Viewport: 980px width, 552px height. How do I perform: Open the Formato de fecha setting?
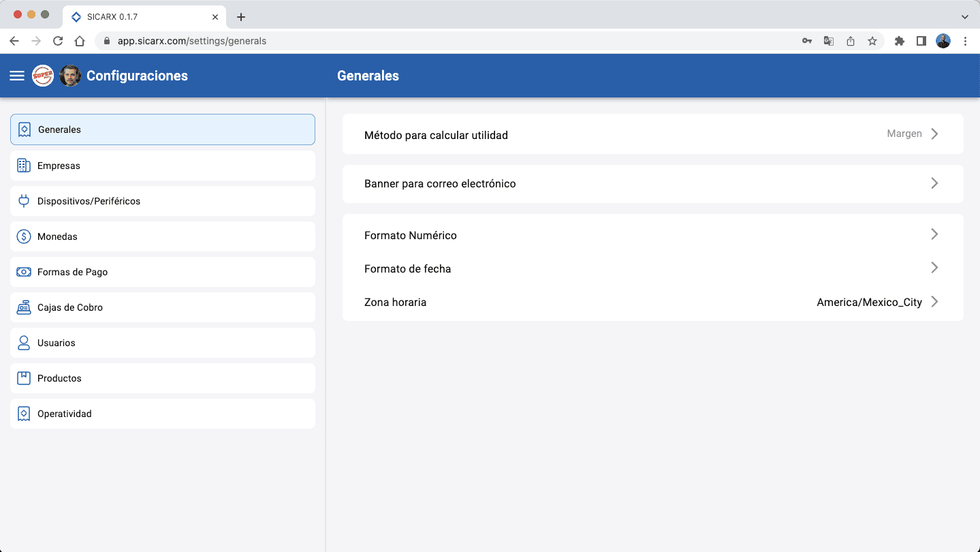[x=652, y=268]
